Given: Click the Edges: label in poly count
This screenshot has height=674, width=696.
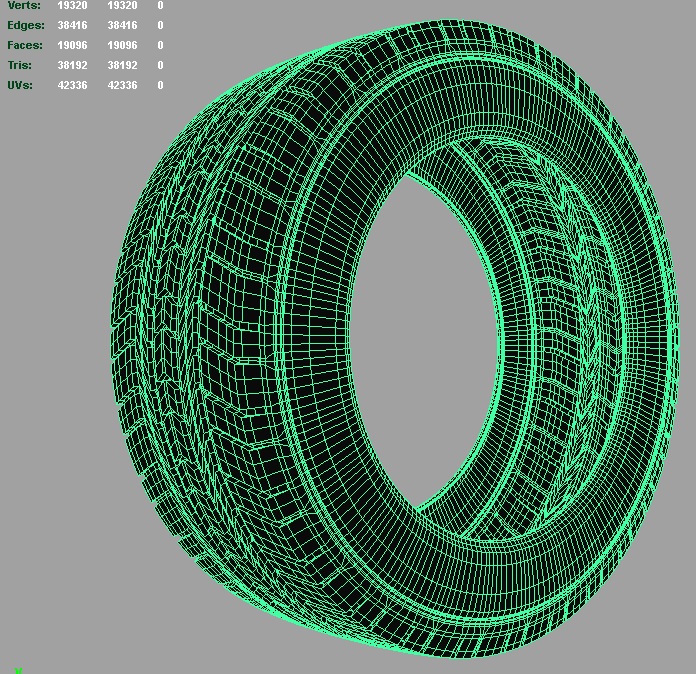Looking at the screenshot, I should [26, 25].
